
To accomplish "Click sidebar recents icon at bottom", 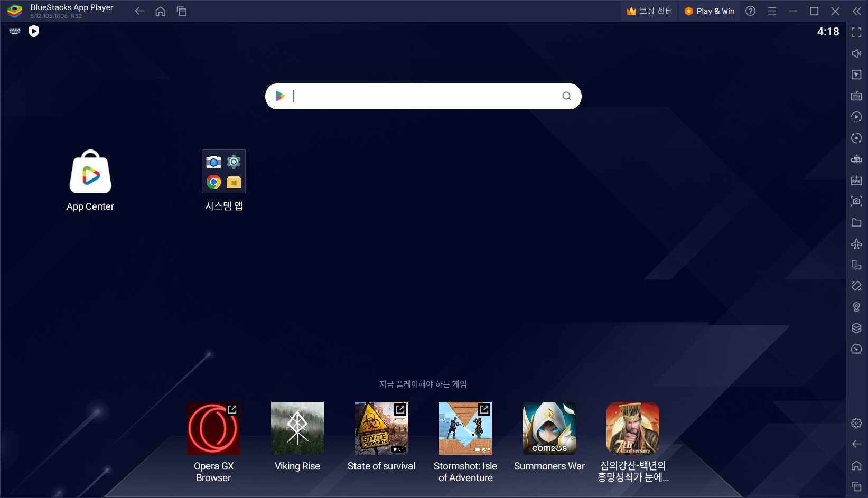I will tap(856, 486).
